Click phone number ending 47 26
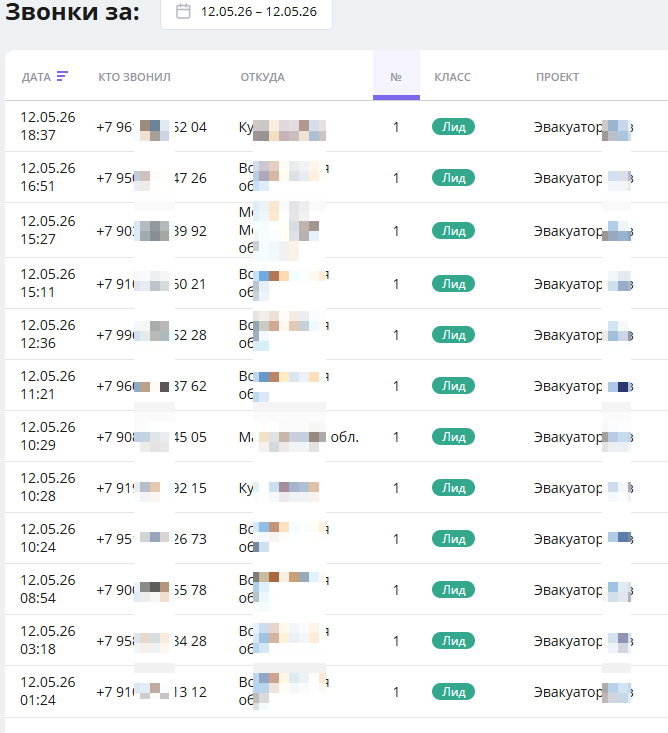Screen dimensions: 668x733 point(151,178)
